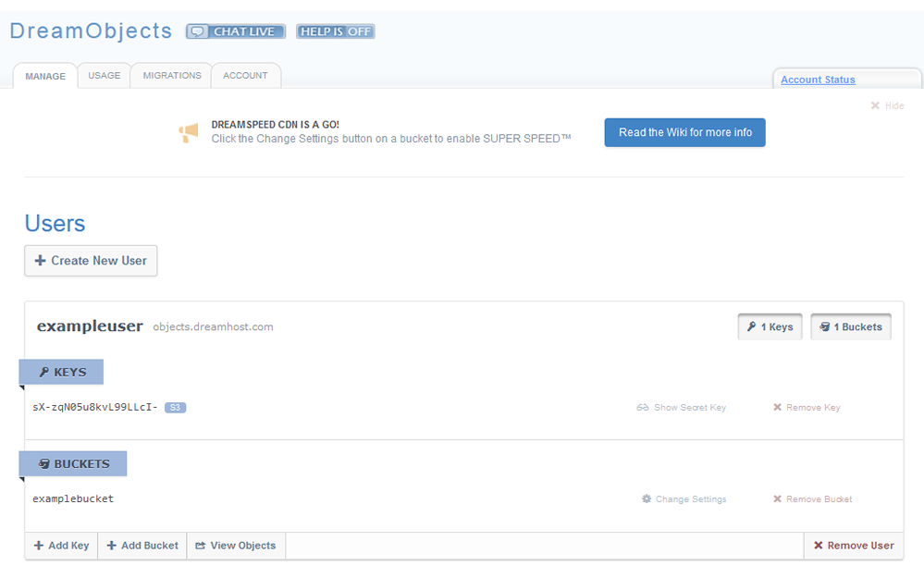Hide the DreamSpeed CDN announcement
This screenshot has width=924, height=578.
click(x=887, y=106)
